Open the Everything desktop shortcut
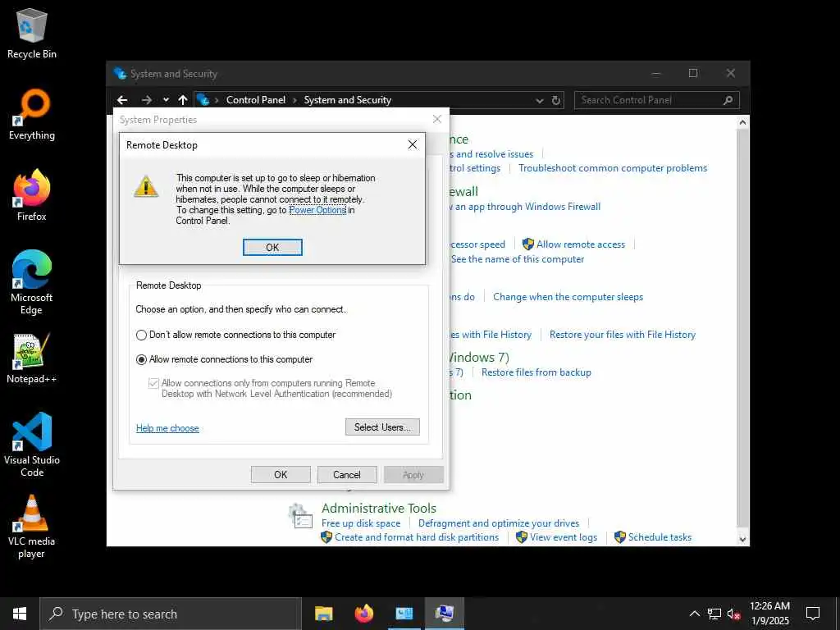 click(x=32, y=115)
